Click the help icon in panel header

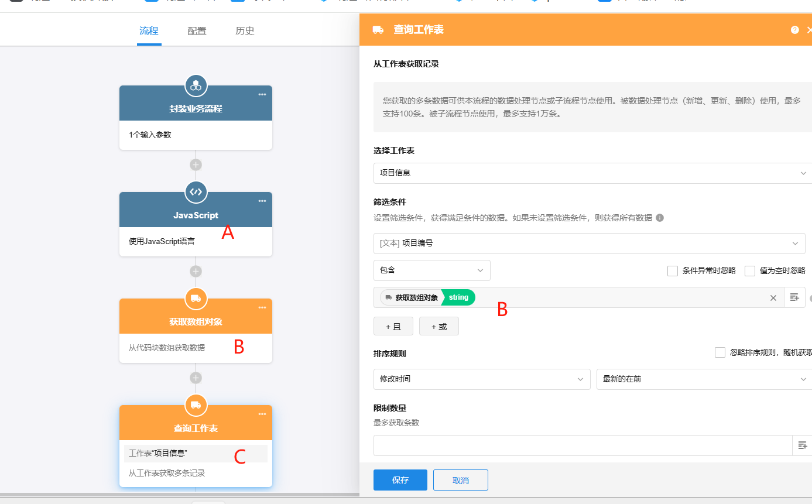[x=794, y=30]
